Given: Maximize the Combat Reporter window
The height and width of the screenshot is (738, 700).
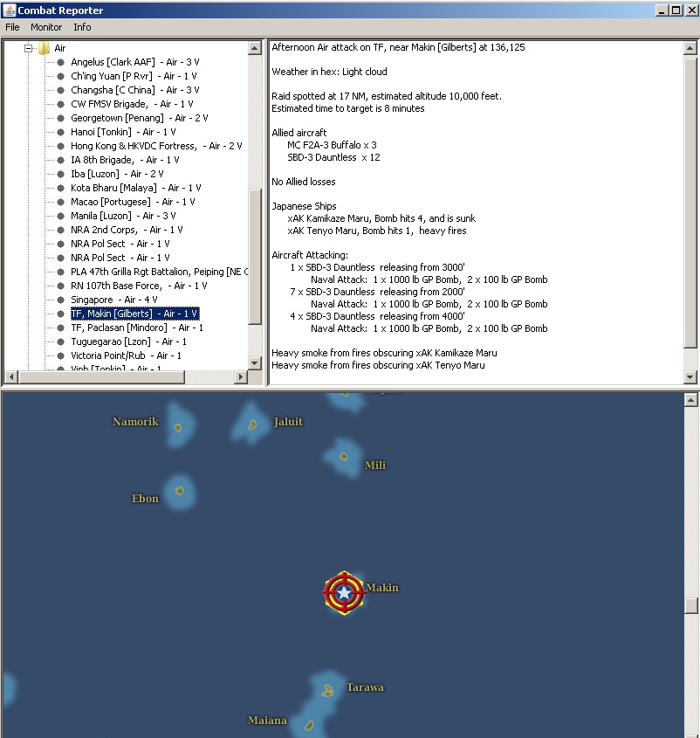Looking at the screenshot, I should [x=676, y=10].
